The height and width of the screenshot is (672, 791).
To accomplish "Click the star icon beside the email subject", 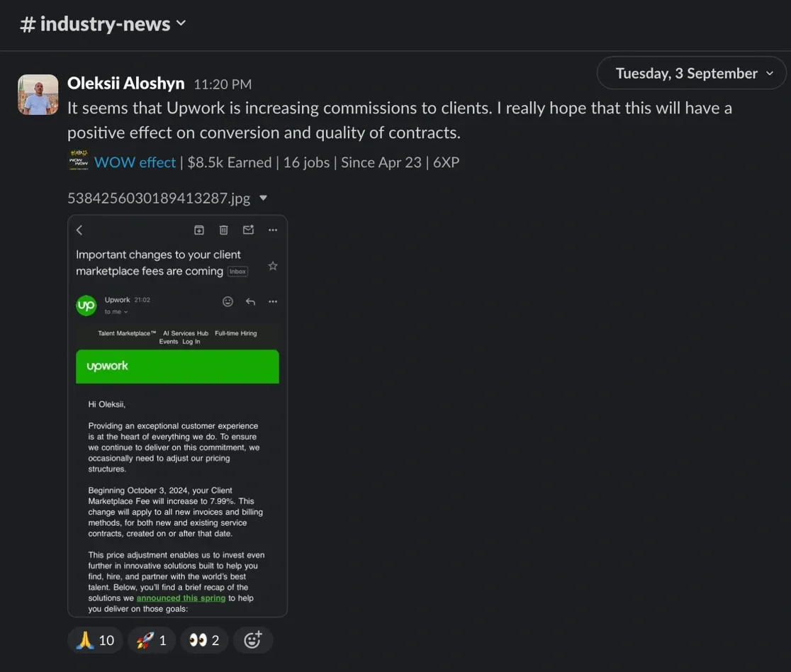I will [273, 266].
